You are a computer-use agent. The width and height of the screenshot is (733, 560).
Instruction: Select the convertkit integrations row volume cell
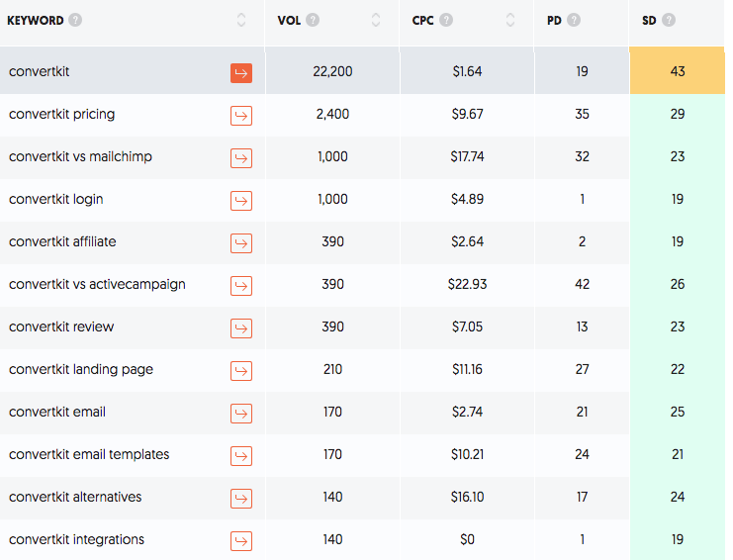332,539
